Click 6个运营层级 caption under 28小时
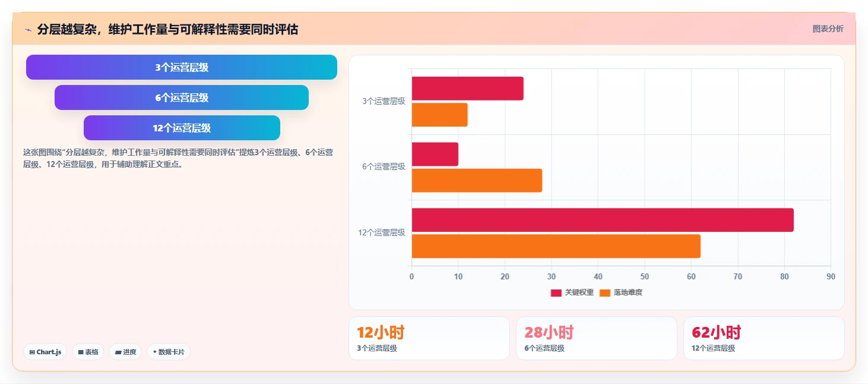868x384 pixels. click(544, 348)
